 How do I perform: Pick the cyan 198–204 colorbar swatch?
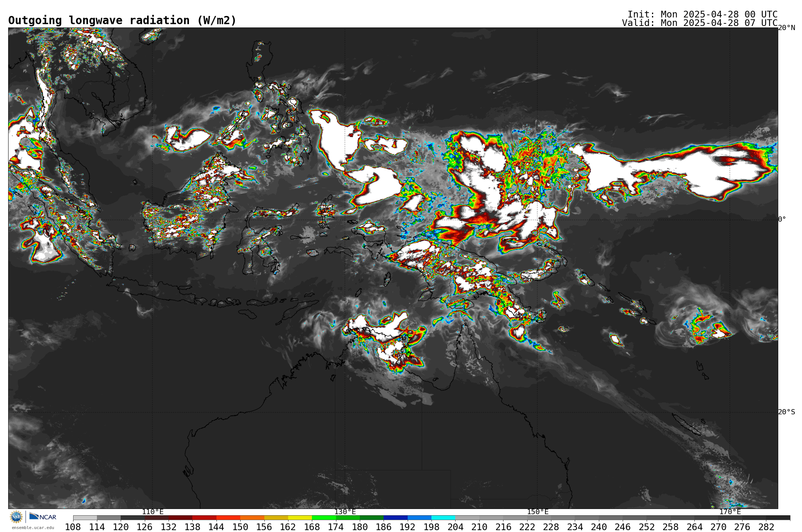tap(443, 518)
